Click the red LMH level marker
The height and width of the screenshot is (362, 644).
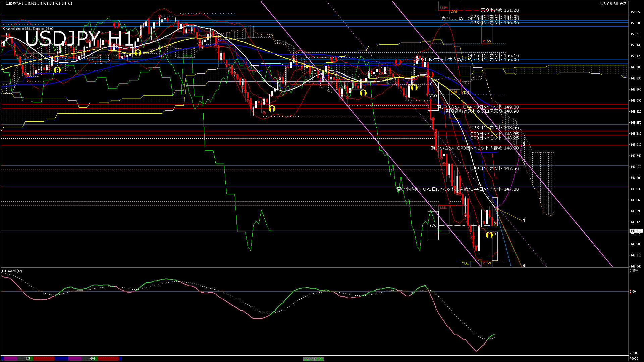pyautogui.click(x=444, y=8)
